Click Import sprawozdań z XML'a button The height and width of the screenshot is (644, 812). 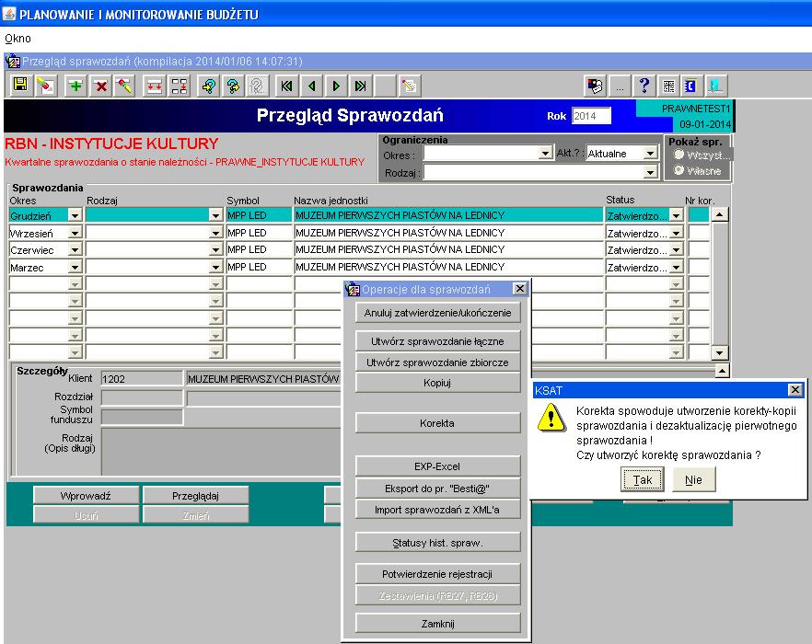(437, 510)
